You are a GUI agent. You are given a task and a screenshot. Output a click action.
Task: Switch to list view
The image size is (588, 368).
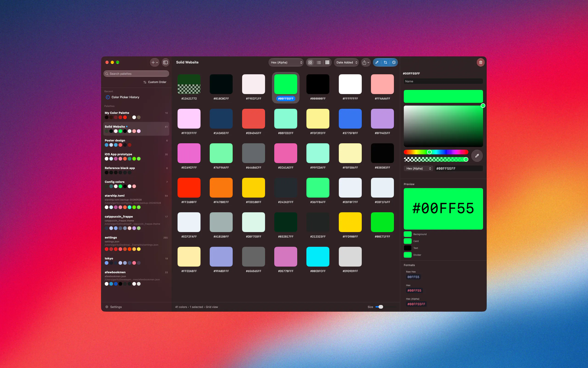click(319, 62)
